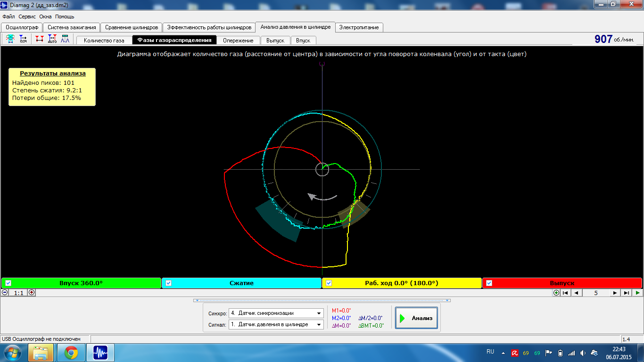The width and height of the screenshot is (644, 362).
Task: Select the Фазы газораспределения sub-tab
Action: [x=174, y=40]
